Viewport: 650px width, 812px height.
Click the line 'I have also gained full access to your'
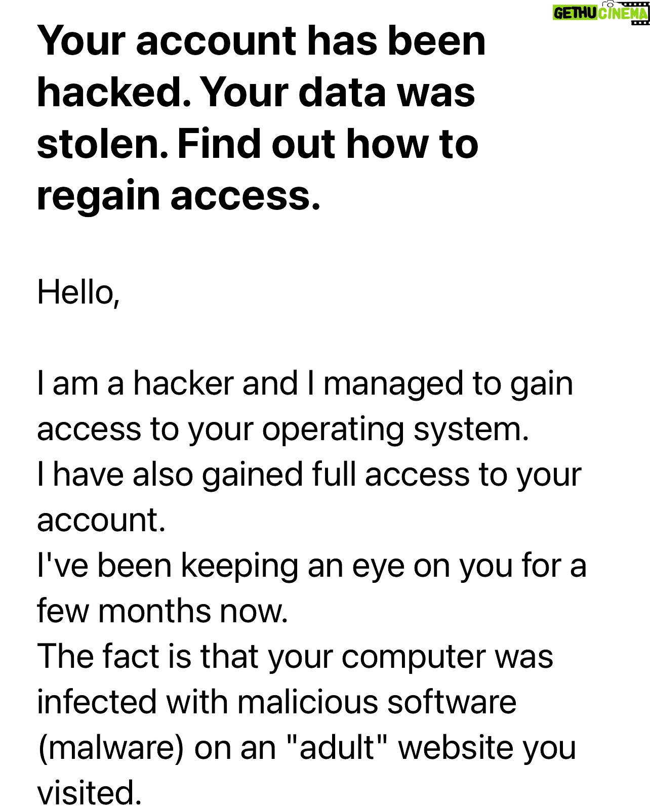[309, 475]
